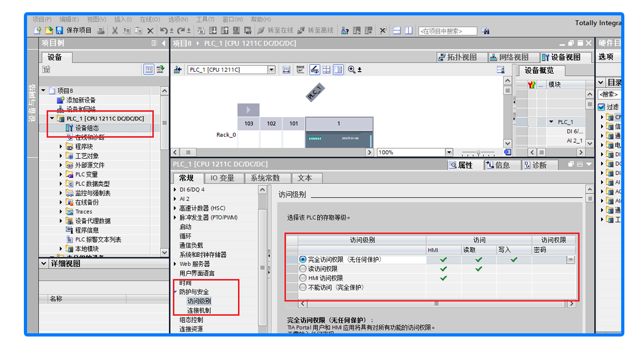Toggle the 过滤 checkbox in hardware catalog
The image size is (644, 345).
click(x=602, y=107)
